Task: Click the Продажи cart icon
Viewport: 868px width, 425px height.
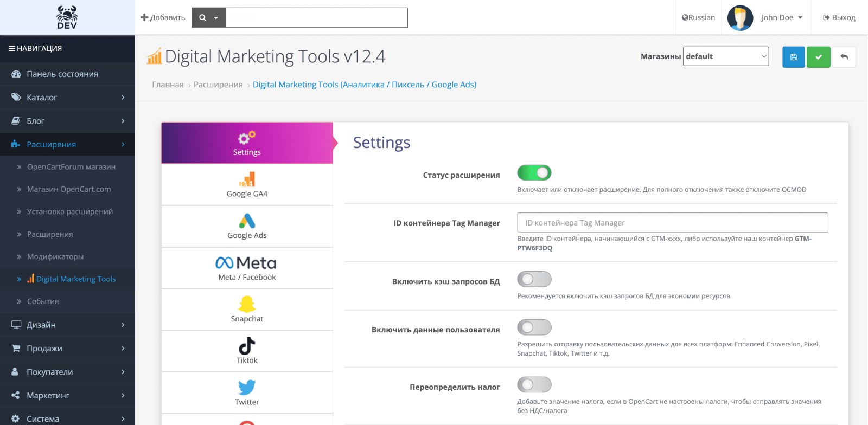Action: click(16, 349)
